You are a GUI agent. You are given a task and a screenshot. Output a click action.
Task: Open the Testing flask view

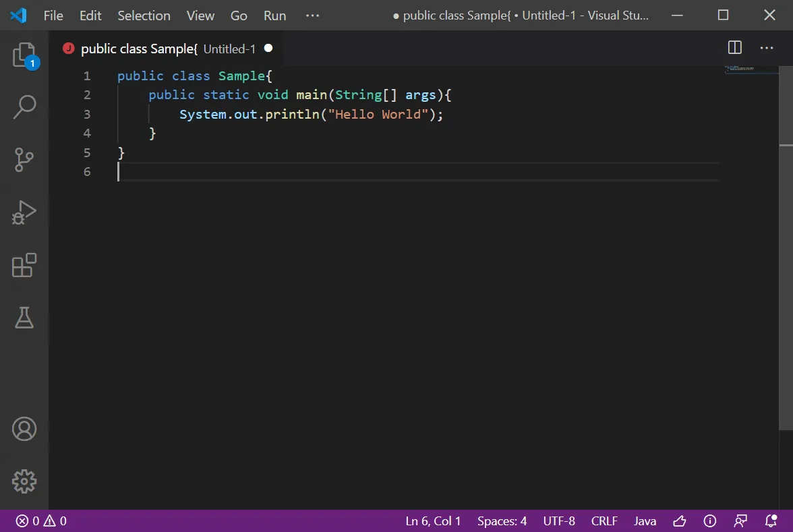[24, 318]
